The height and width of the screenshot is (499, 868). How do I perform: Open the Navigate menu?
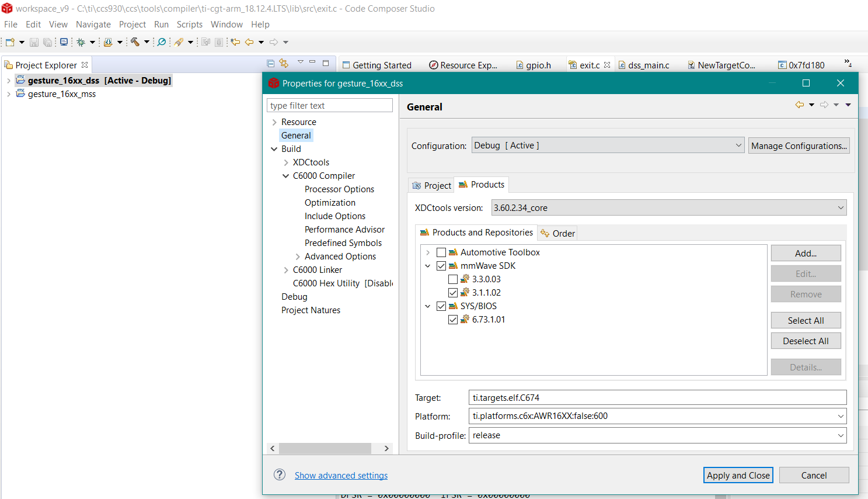pyautogui.click(x=93, y=25)
